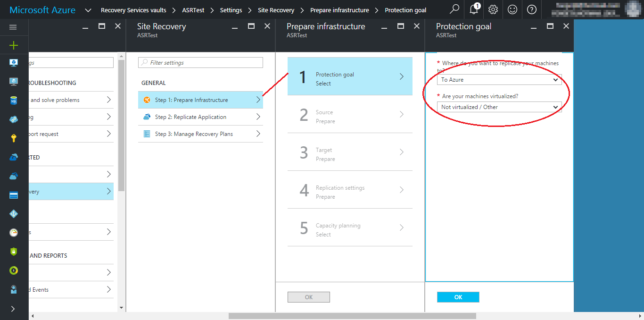Click OK in the Protection goal blade
Viewport: 644px width, 320px height.
pyautogui.click(x=458, y=297)
